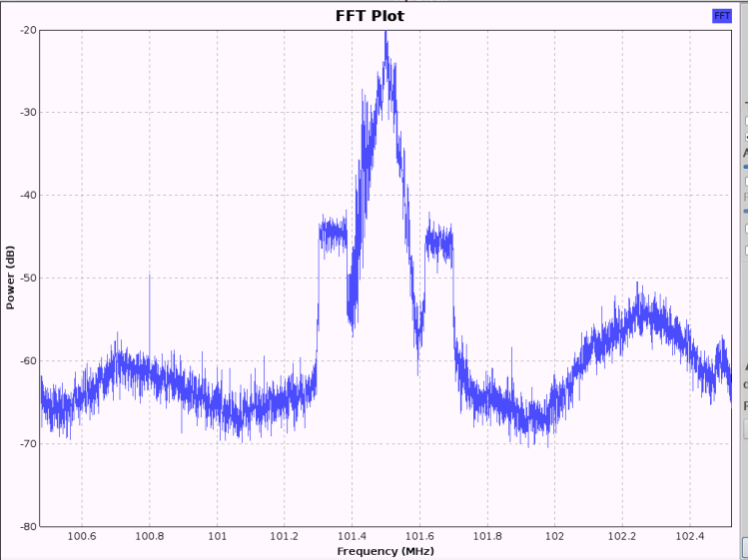Click the 102.4 frequency tick label
748x560 pixels.
point(690,536)
